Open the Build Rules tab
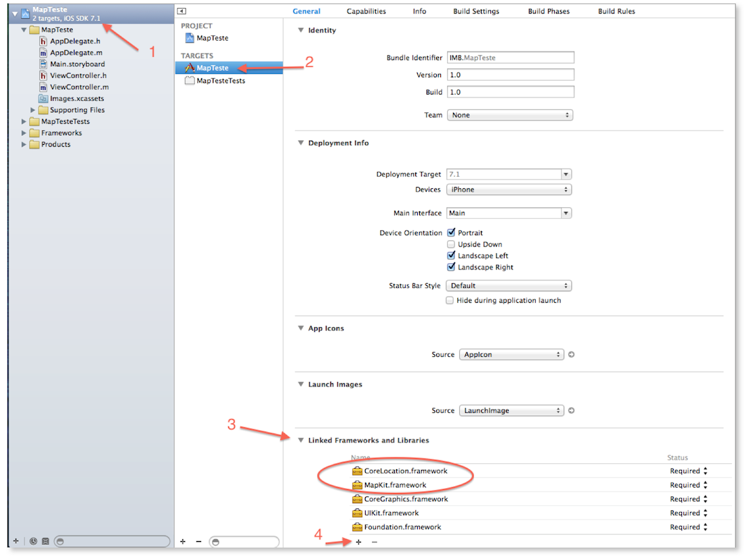 (616, 11)
